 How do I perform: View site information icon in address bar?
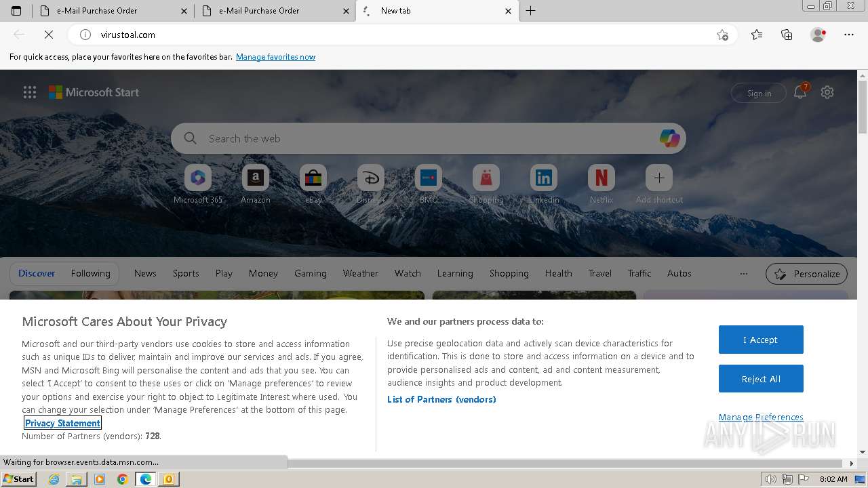85,35
